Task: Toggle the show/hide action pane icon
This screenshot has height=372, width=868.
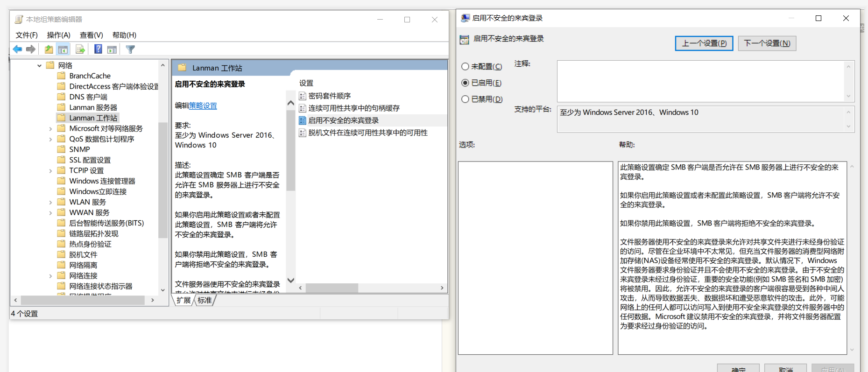Action: 112,49
